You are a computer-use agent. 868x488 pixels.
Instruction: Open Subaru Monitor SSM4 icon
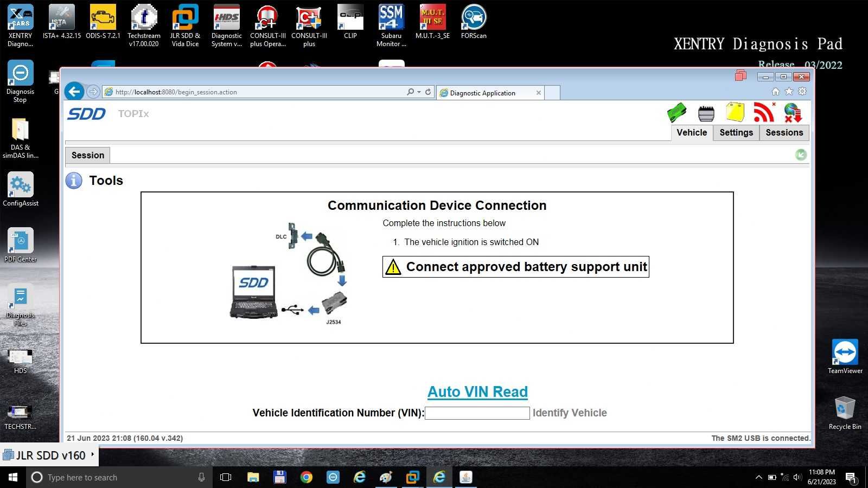pyautogui.click(x=391, y=25)
